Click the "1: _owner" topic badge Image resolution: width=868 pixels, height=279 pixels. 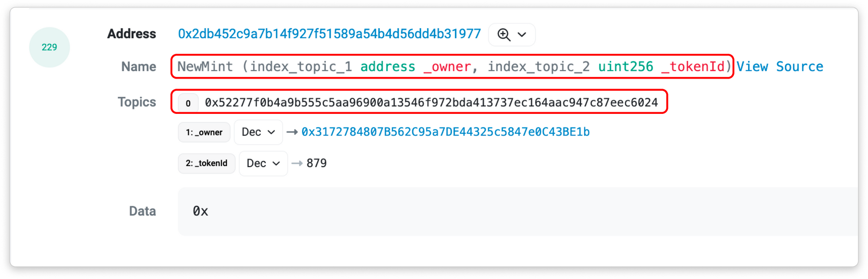point(204,132)
